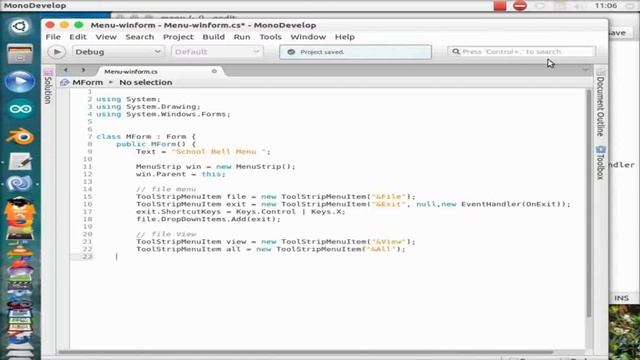Open the Document Outline side panel

(x=600, y=103)
